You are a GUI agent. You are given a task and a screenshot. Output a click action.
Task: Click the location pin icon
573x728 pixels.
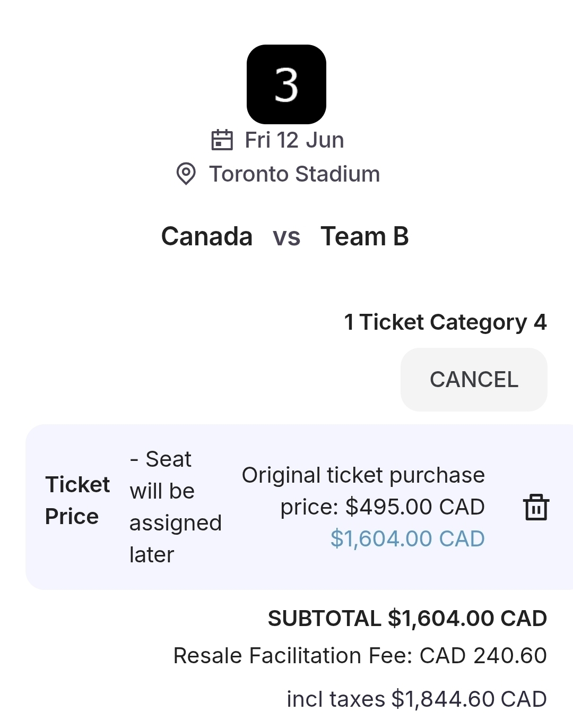point(186,174)
